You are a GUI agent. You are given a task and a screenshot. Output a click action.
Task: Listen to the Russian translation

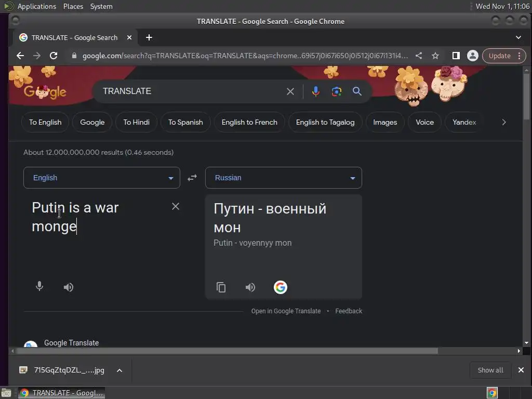[x=250, y=287]
